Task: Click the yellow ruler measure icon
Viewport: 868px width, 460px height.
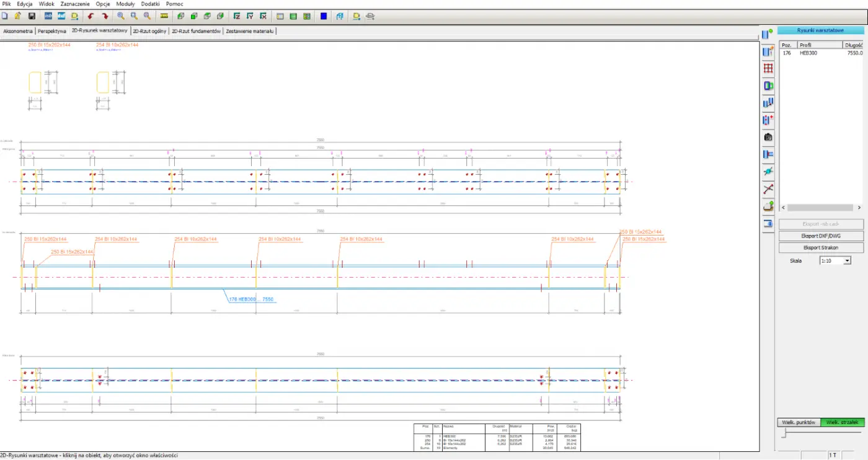Action: (164, 16)
